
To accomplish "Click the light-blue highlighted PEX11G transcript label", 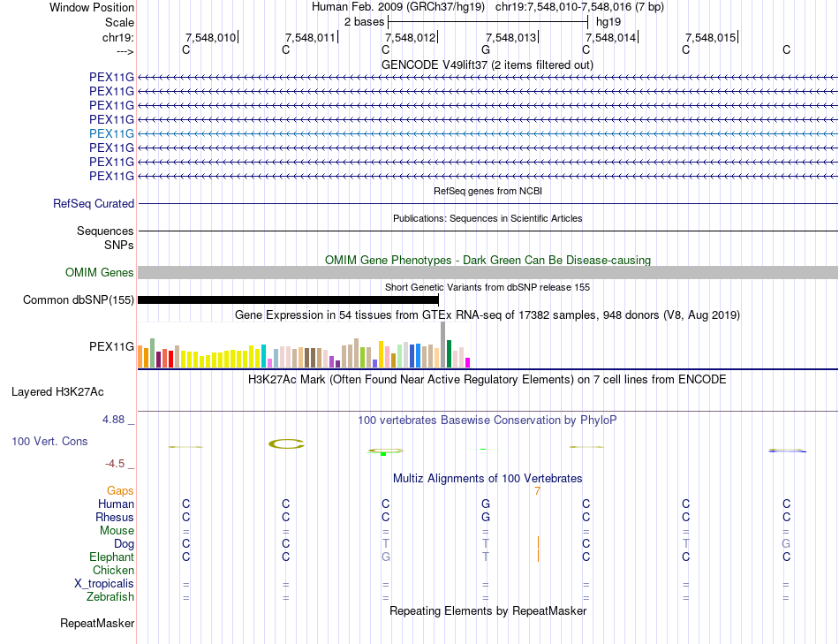I will pos(111,133).
